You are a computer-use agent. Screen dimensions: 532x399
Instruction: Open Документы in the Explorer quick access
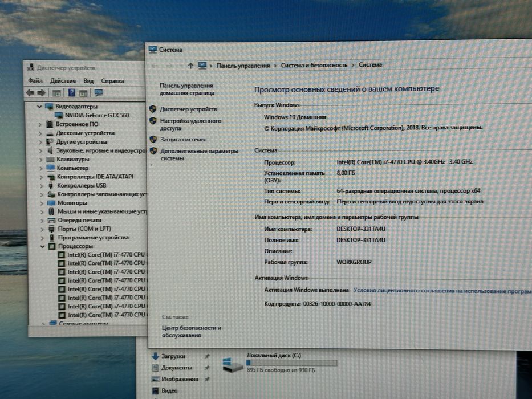(176, 368)
